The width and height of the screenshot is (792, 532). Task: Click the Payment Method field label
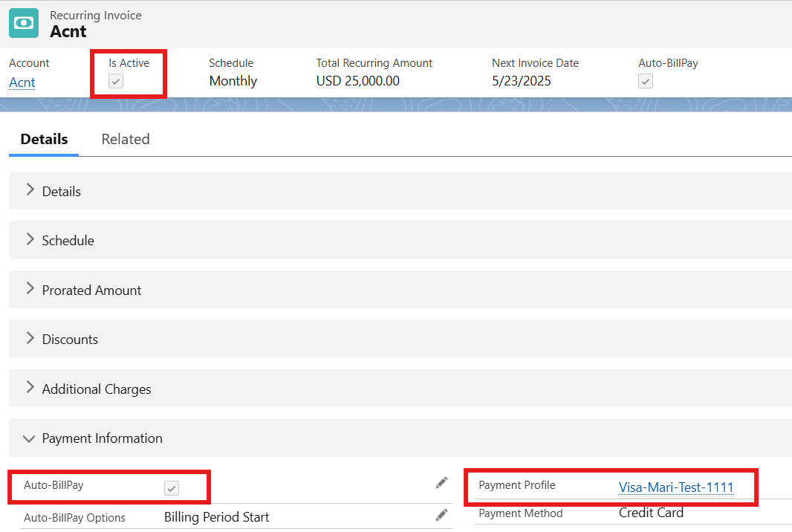pos(520,513)
